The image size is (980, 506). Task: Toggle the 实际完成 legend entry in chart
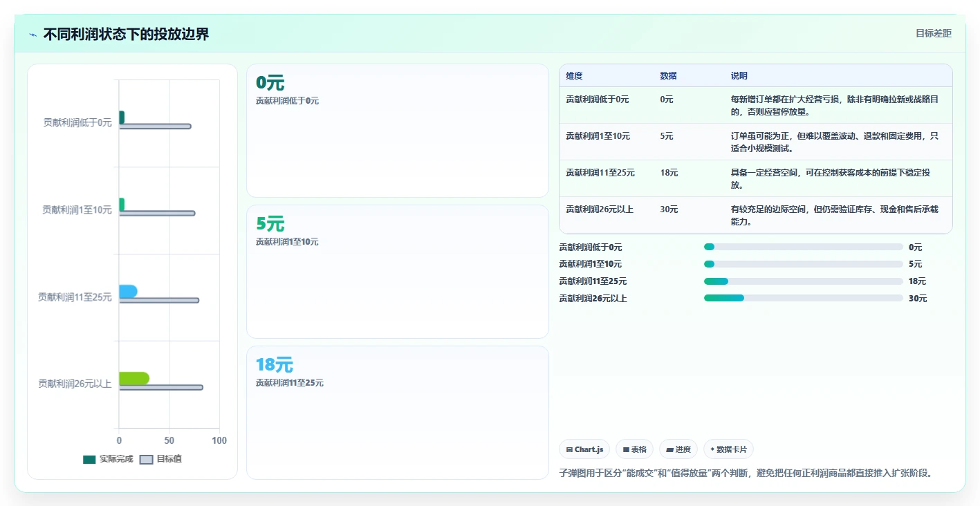click(x=108, y=459)
